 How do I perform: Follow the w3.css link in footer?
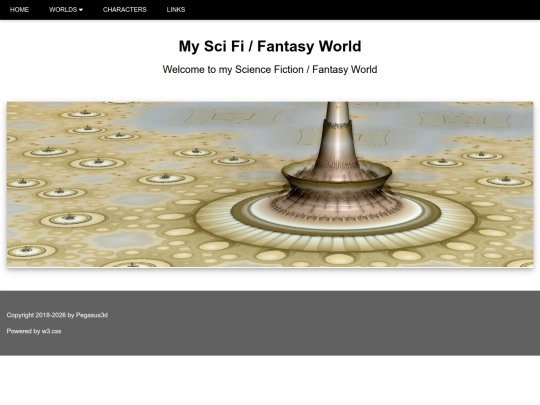[x=52, y=331]
